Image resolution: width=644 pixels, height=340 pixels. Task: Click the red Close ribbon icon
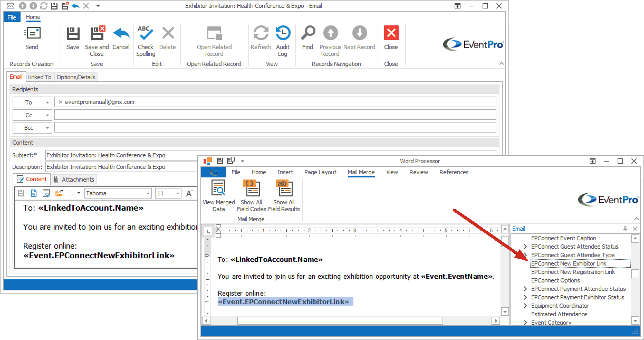tap(391, 33)
